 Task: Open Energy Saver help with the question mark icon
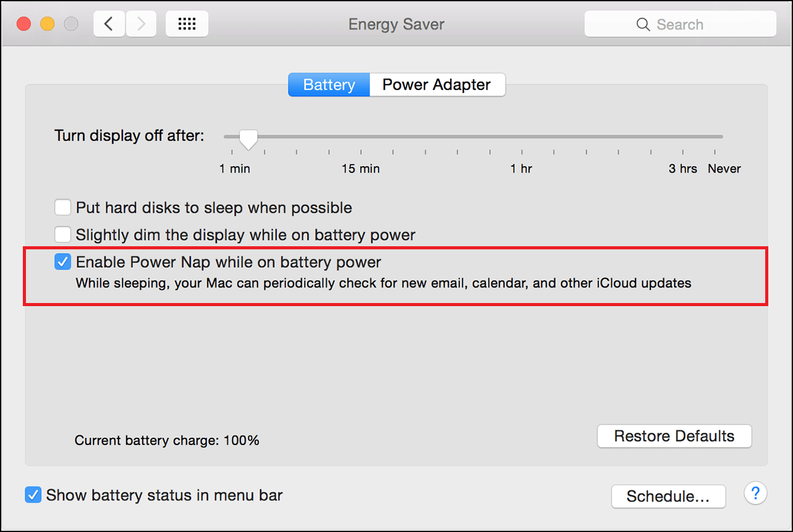point(755,493)
